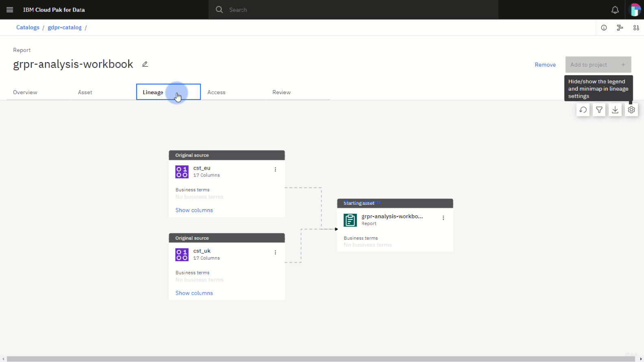Reset the lineage view with the undo icon

(x=583, y=110)
